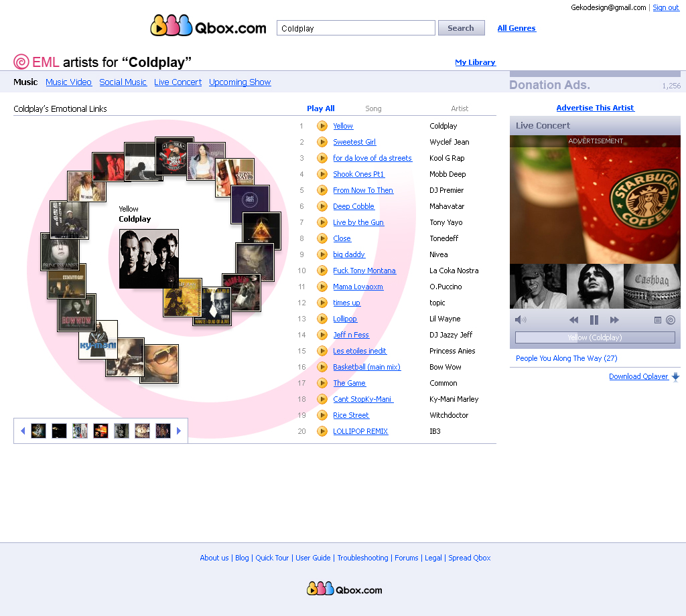Advance thumbnail strip with right arrow

coord(178,431)
